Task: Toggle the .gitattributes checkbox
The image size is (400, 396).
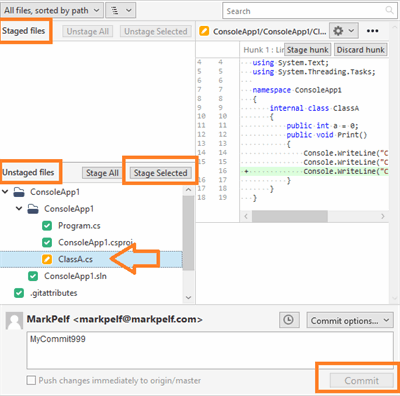Action: click(x=19, y=293)
